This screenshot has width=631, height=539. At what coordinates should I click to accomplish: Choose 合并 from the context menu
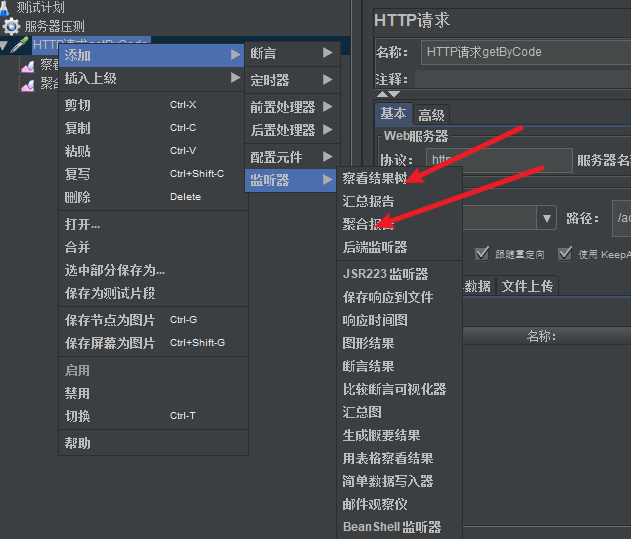tap(153, 247)
